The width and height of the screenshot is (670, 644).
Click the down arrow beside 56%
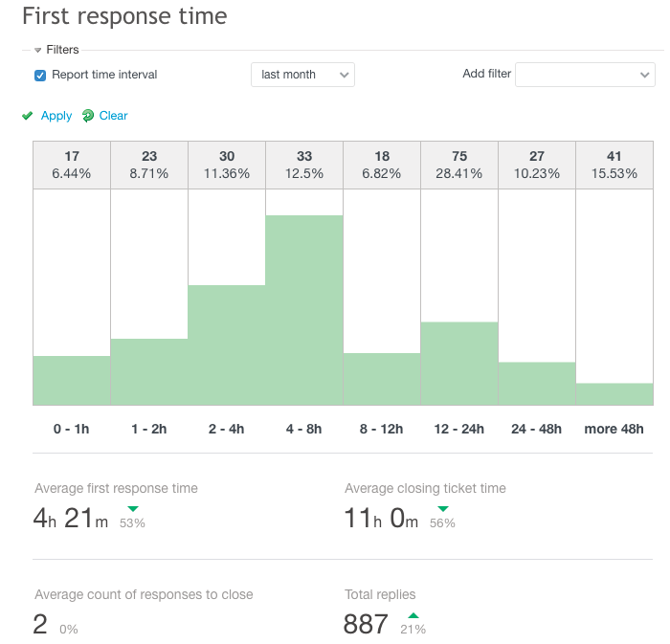[x=442, y=509]
